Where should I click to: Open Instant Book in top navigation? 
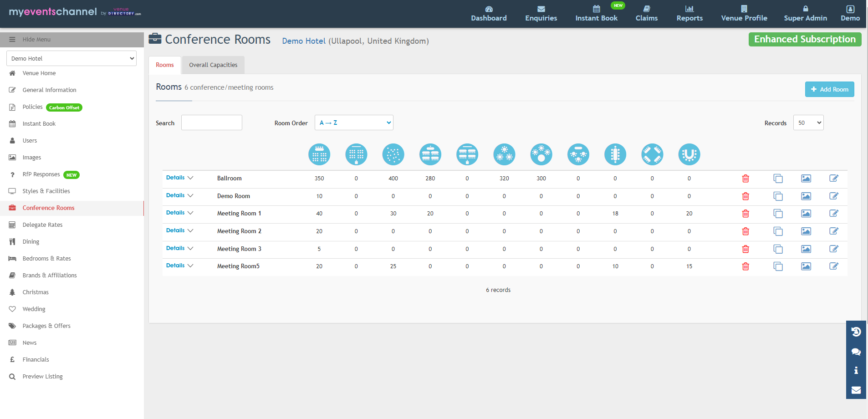pyautogui.click(x=597, y=14)
